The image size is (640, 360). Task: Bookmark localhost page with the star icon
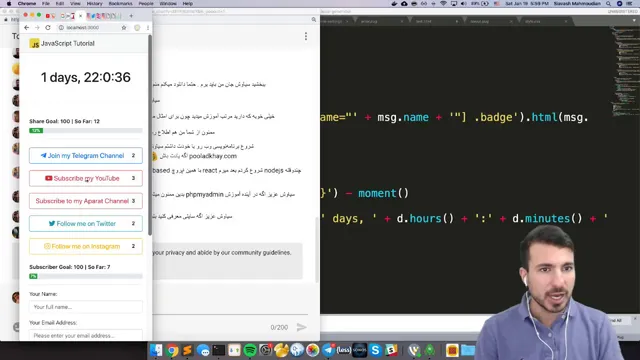pos(124,27)
